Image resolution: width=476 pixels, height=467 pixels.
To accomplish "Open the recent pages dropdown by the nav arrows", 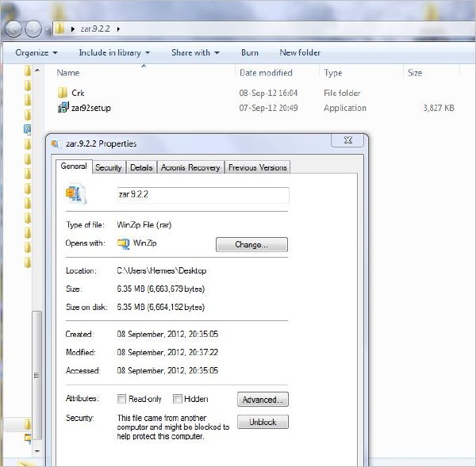I will coord(48,29).
